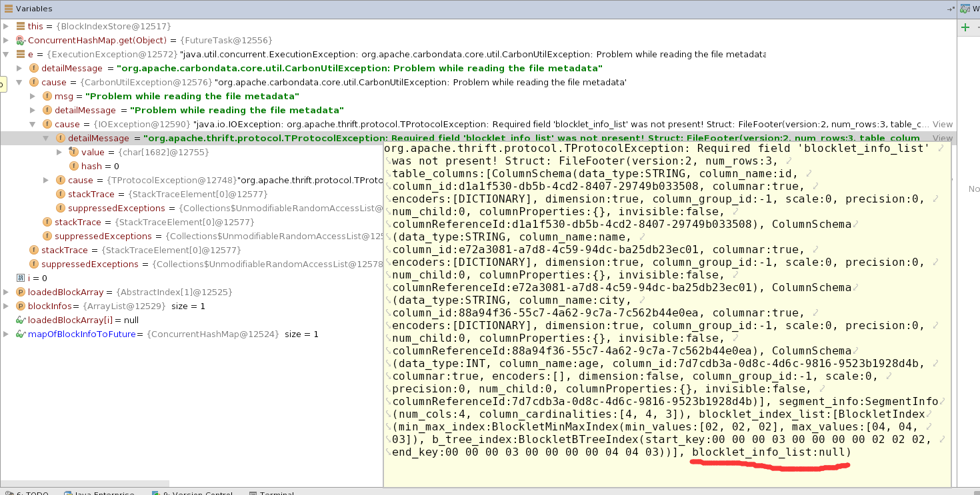Open the TODO tool window tab
The width and height of the screenshot is (980, 495).
[x=25, y=494]
